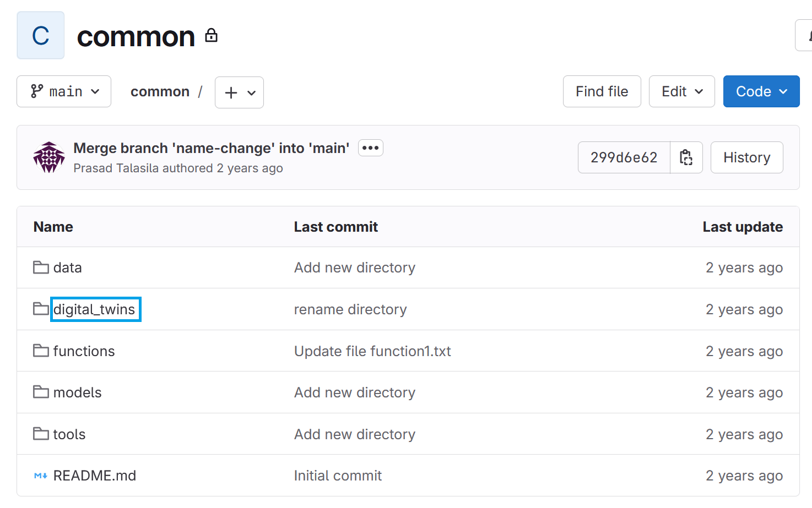Screen dimensions: 812x508
Task: Click the folder icon next to digital_twins
Action: click(x=41, y=309)
